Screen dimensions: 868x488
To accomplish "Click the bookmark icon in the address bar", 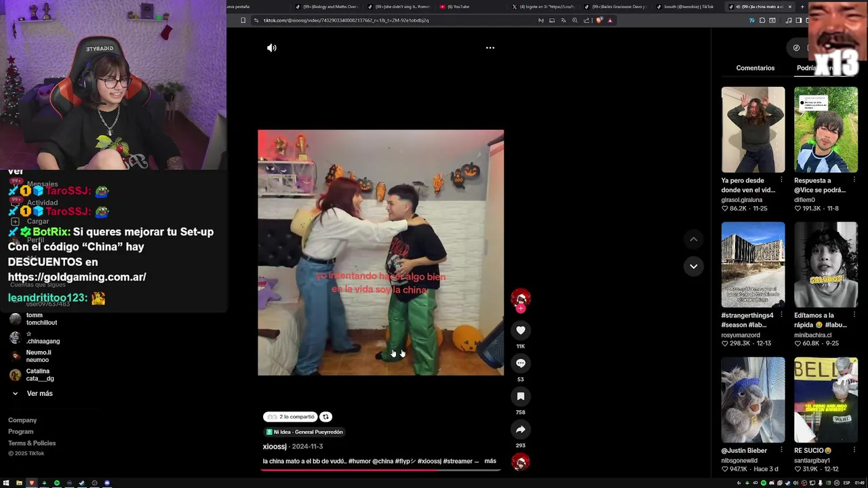I will pyautogui.click(x=243, y=20).
